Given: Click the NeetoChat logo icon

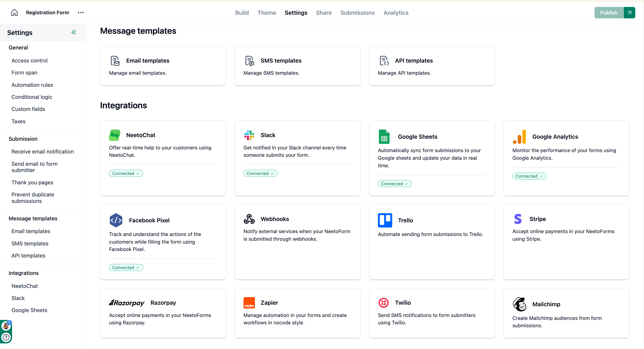Looking at the screenshot, I should (115, 135).
